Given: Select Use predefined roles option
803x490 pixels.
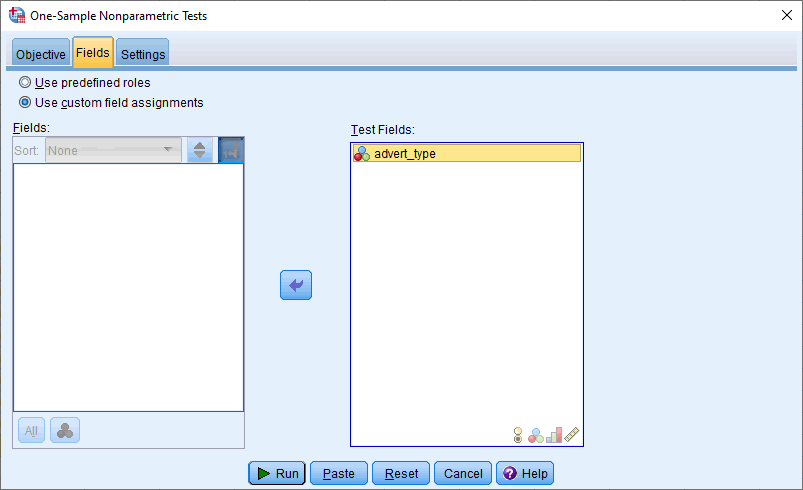Looking at the screenshot, I should [25, 83].
